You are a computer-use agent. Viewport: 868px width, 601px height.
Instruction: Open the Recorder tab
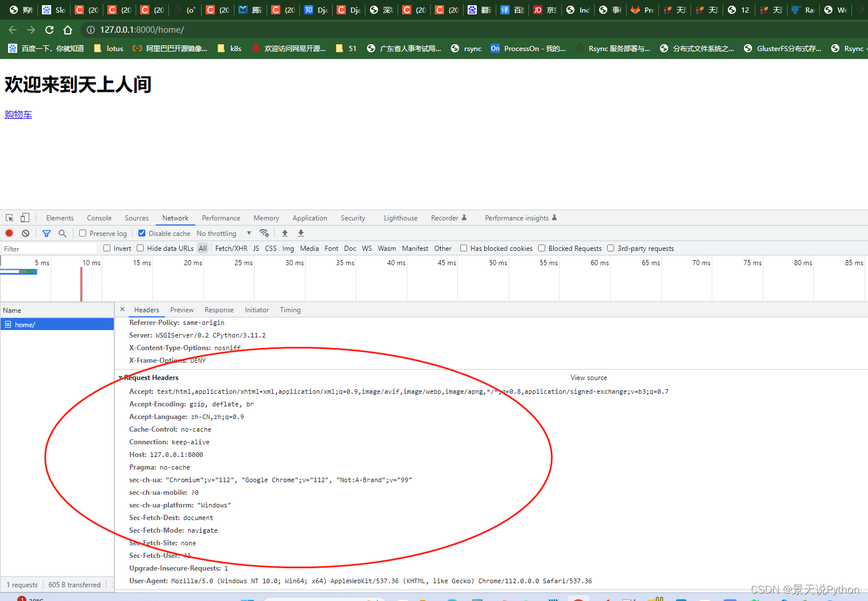(449, 218)
